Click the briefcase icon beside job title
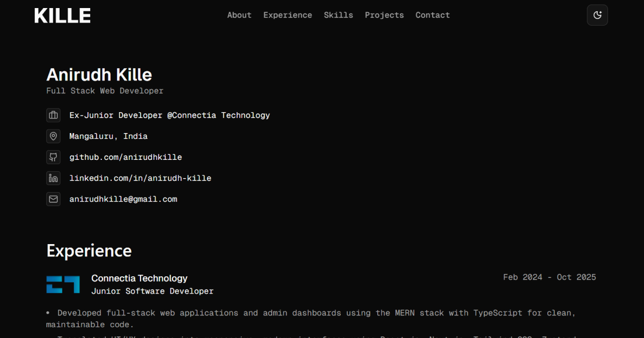The width and height of the screenshot is (644, 338). pos(53,115)
